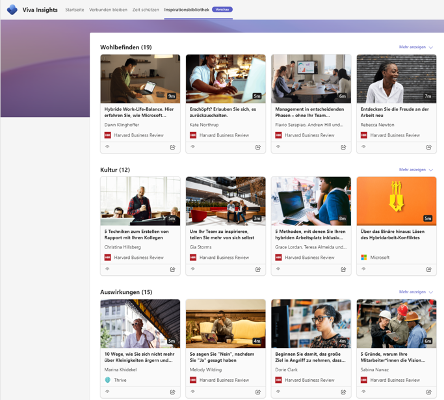Open thumbnail of smiling woman in white shirt
Viewport: 444px width, 400px height.
pos(396,79)
